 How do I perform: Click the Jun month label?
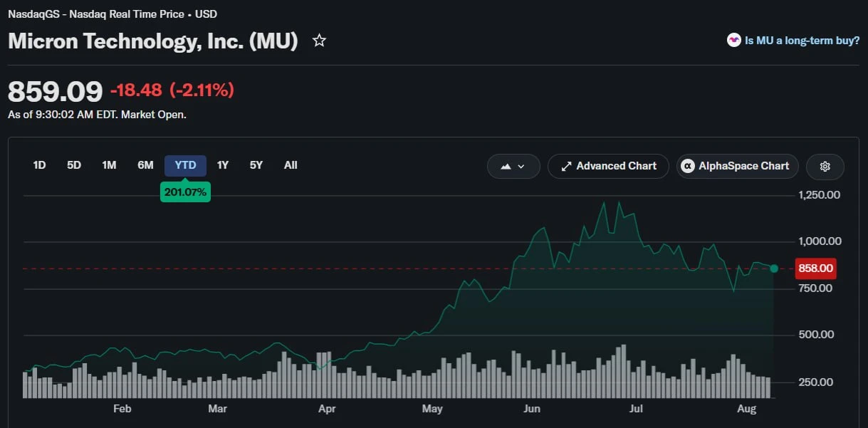click(x=532, y=409)
